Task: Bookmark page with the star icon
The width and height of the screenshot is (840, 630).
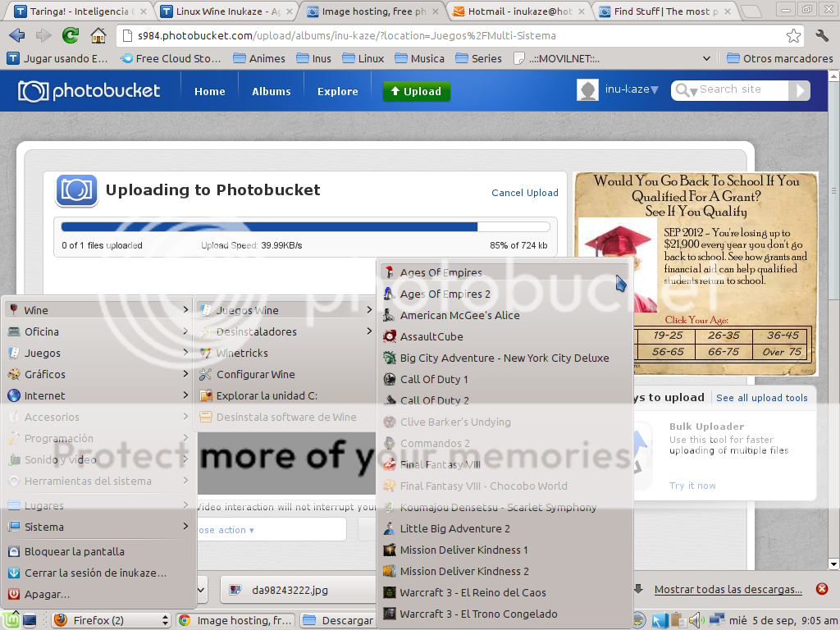Action: tap(793, 36)
